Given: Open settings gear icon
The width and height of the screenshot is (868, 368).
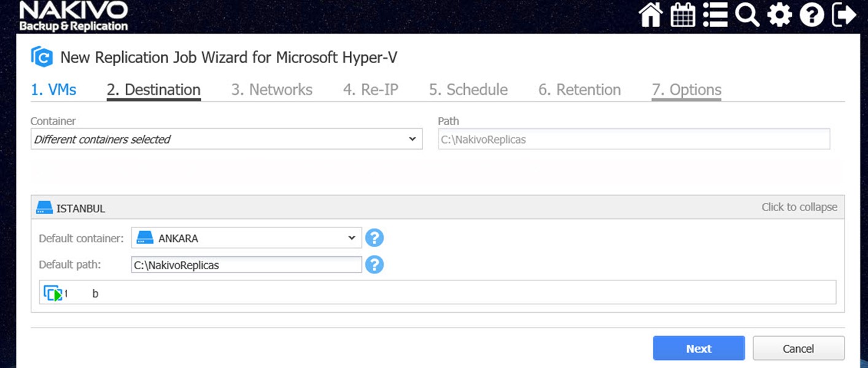Looking at the screenshot, I should pos(780,15).
